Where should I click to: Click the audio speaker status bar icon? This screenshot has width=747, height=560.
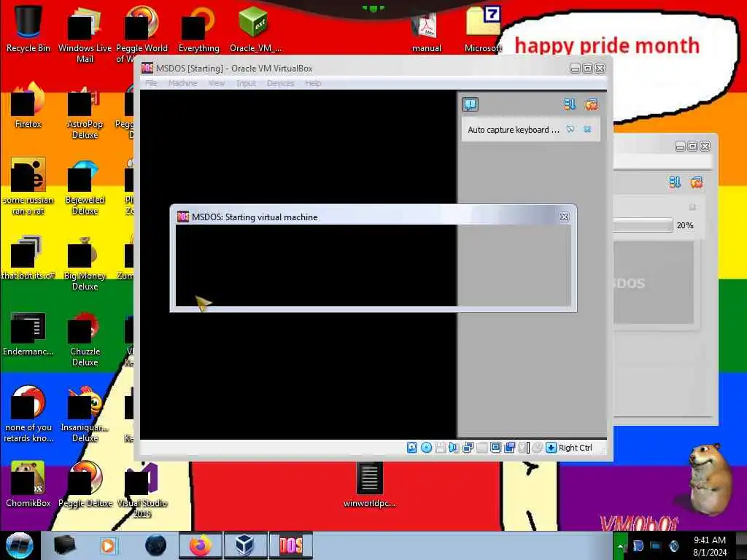tap(454, 448)
